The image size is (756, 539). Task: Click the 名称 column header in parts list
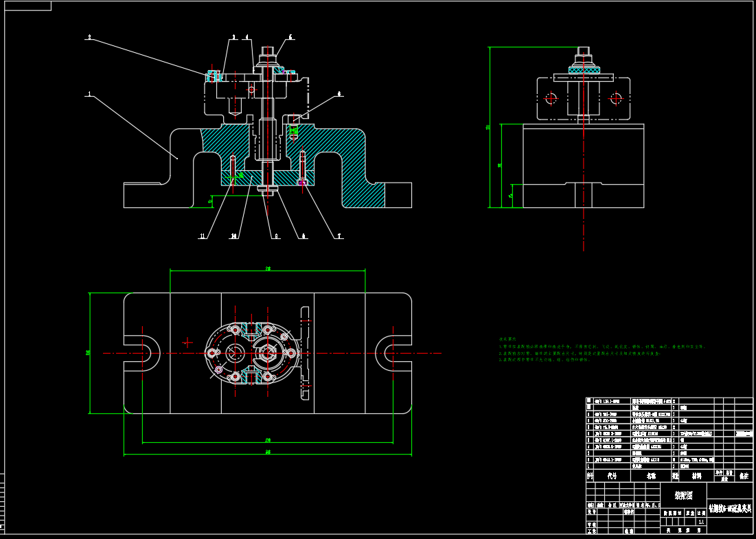click(651, 475)
